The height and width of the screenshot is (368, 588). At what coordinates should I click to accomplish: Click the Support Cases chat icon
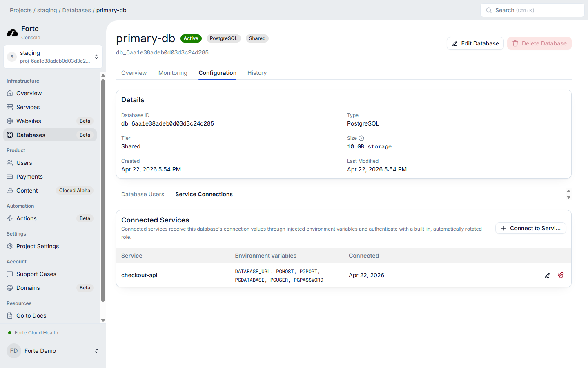pyautogui.click(x=10, y=274)
